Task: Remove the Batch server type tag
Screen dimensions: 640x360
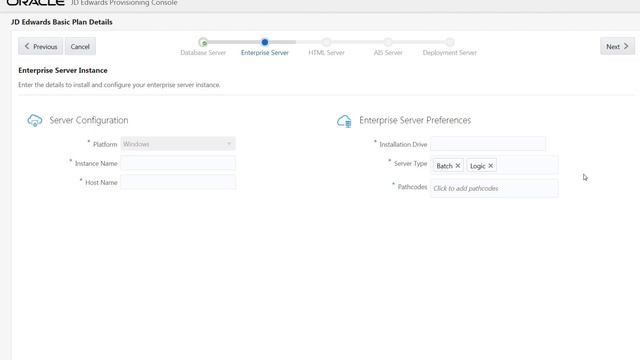Action: [458, 166]
